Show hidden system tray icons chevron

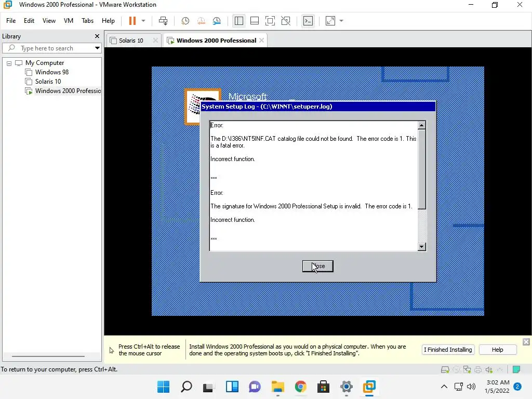click(444, 387)
